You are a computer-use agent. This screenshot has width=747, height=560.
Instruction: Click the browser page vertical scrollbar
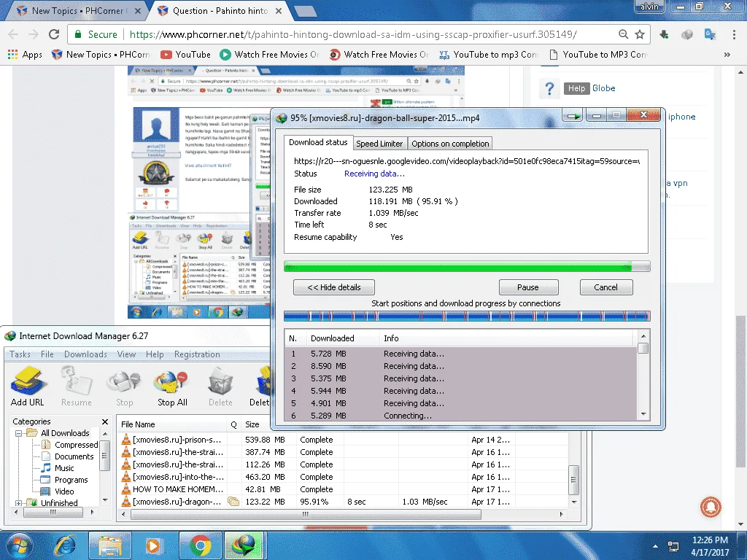click(x=740, y=391)
